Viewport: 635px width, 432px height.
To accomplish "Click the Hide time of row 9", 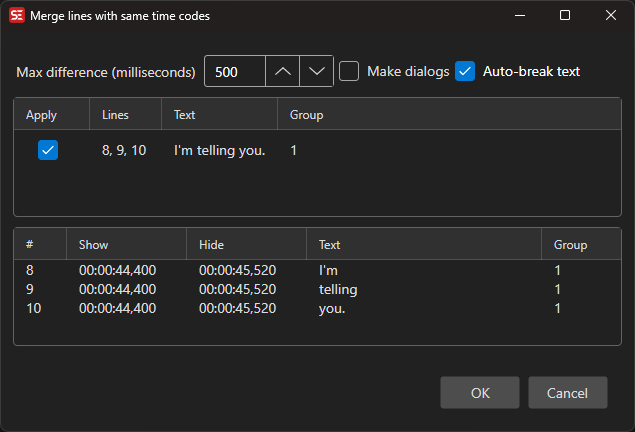I will [237, 289].
